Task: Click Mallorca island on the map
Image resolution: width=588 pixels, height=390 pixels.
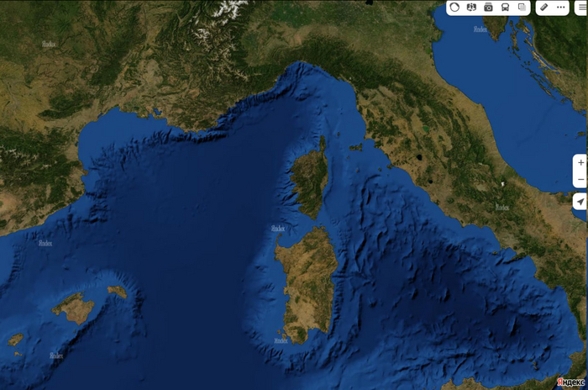Action: point(74,308)
